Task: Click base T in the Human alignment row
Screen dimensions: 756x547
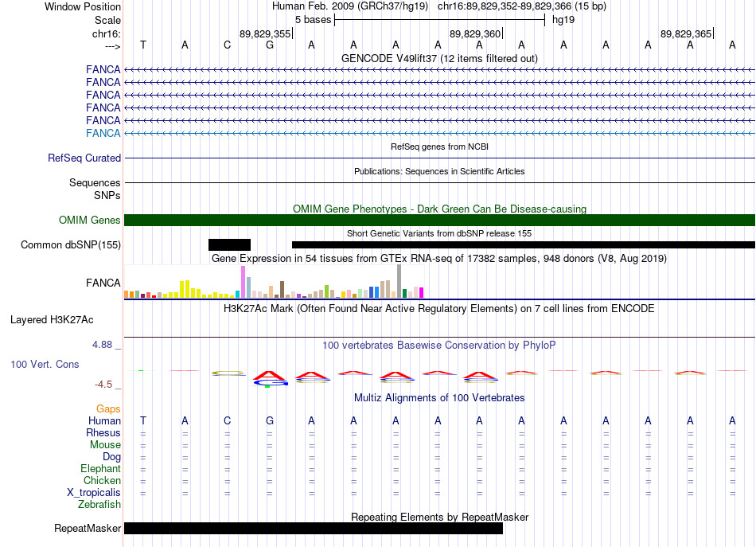Action: click(x=142, y=420)
